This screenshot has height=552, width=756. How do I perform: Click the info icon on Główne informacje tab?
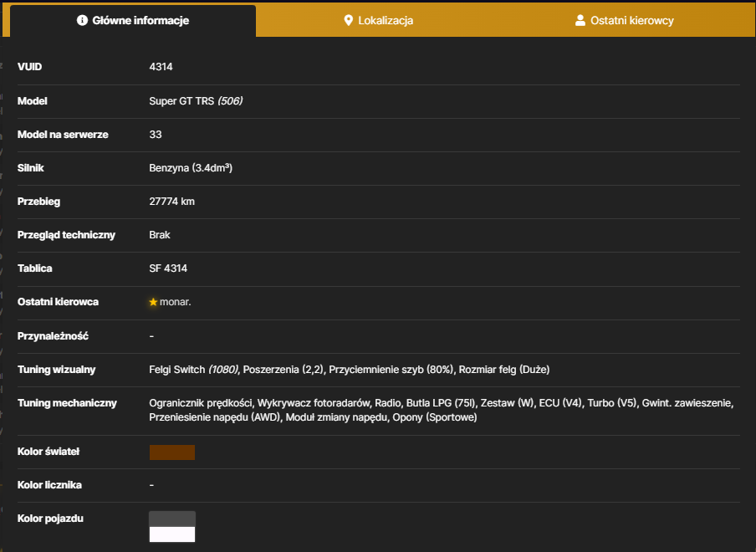click(82, 20)
